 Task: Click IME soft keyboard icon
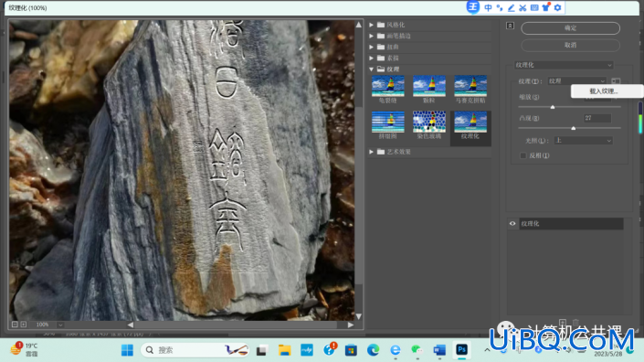click(x=534, y=7)
